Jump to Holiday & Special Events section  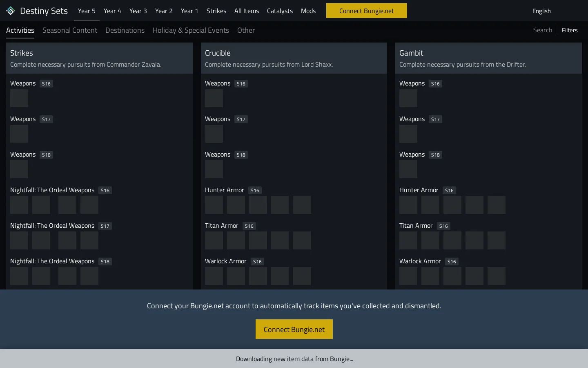tap(191, 30)
